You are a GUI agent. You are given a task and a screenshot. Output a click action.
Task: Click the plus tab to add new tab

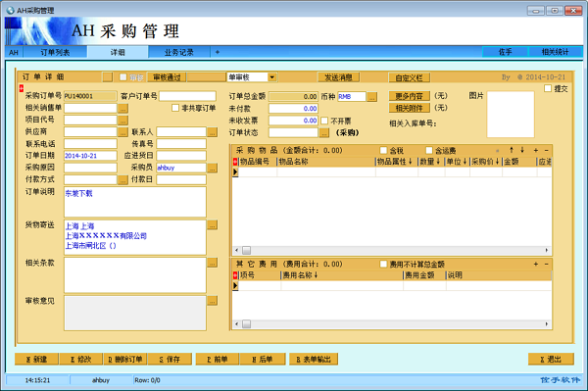click(x=218, y=52)
